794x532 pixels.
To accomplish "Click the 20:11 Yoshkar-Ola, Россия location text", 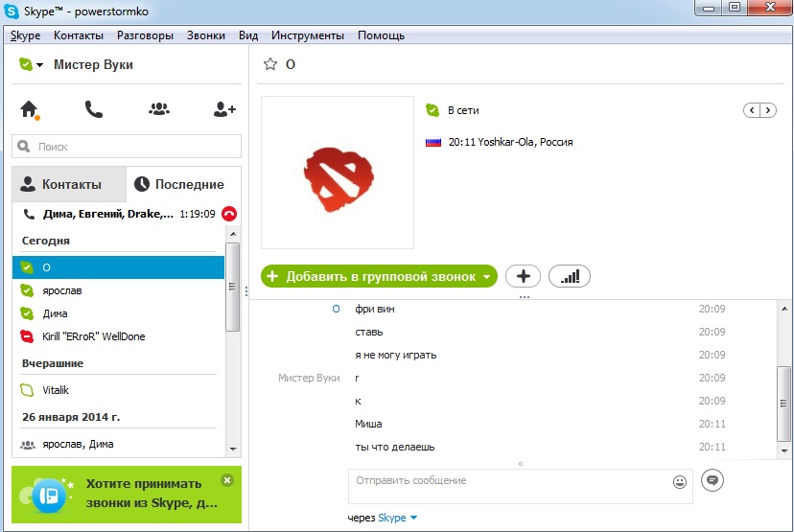I will 510,142.
